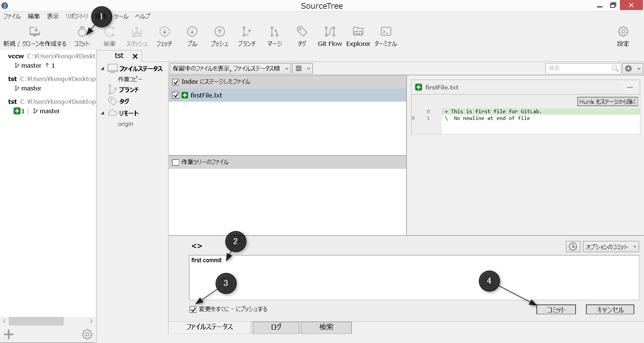The height and width of the screenshot is (343, 644).
Task: Toggle the Index にステージしたファイル checkbox
Action: coord(175,82)
